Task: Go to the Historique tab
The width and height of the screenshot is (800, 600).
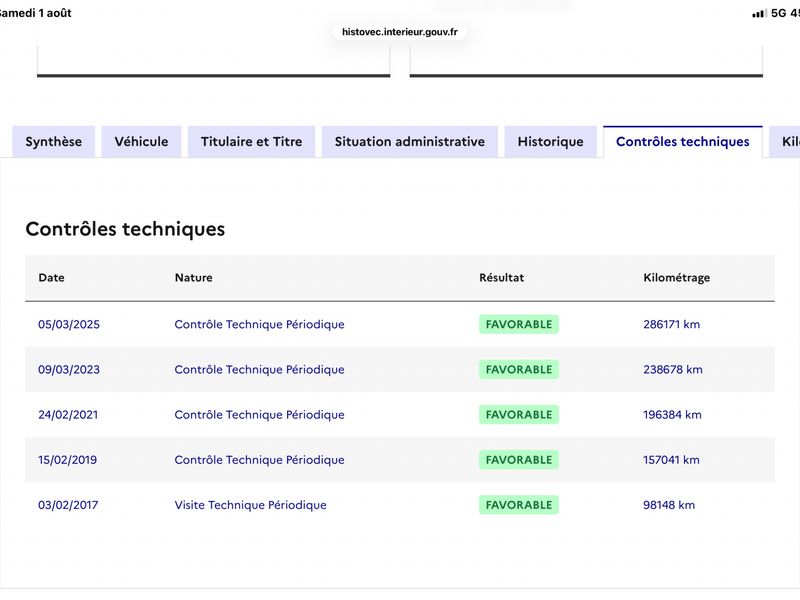Action: tap(551, 141)
